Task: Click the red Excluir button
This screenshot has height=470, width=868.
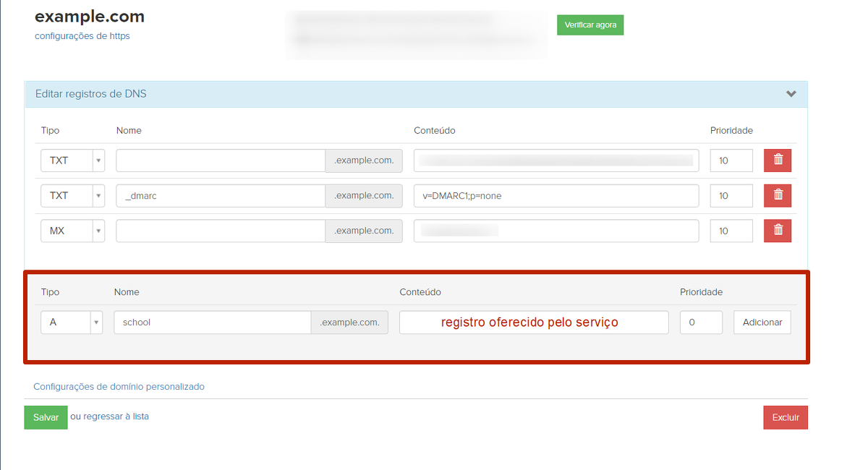Action: [785, 417]
